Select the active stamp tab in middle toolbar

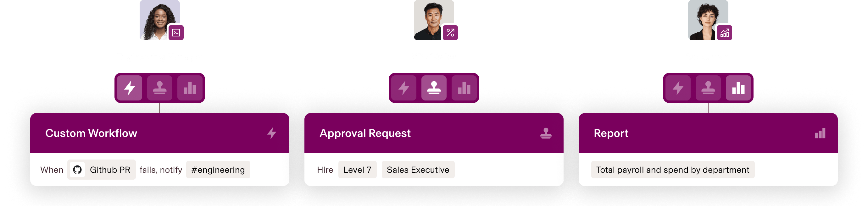[x=434, y=88]
